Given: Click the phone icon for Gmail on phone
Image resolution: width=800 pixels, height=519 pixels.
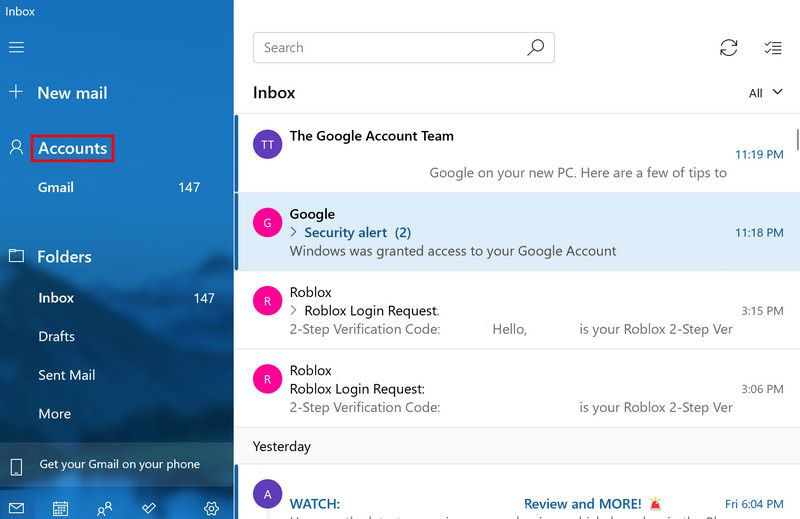Looking at the screenshot, I should (16, 466).
